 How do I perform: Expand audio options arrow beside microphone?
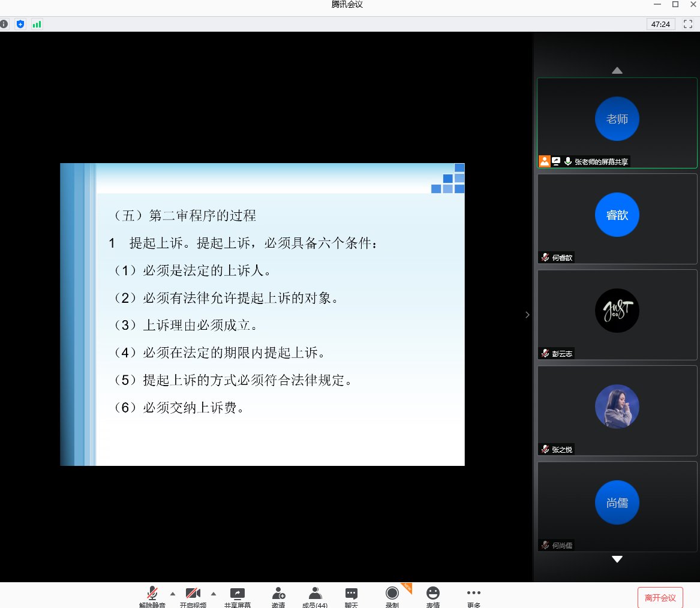173,594
